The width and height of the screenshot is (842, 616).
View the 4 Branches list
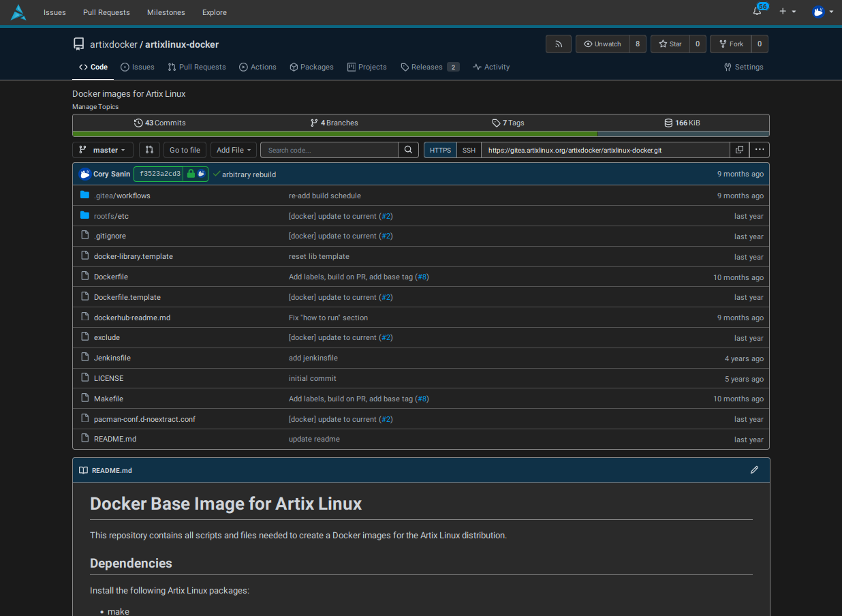[334, 123]
